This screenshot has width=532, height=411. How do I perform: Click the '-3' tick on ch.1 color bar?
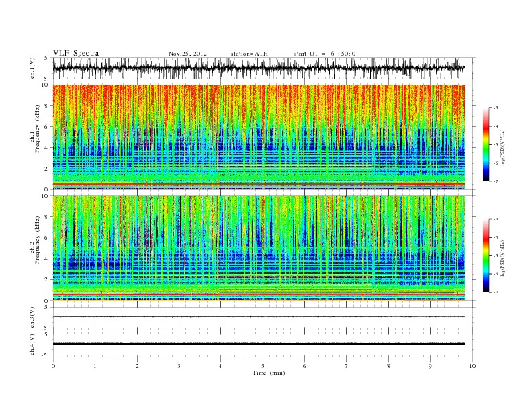click(495, 108)
